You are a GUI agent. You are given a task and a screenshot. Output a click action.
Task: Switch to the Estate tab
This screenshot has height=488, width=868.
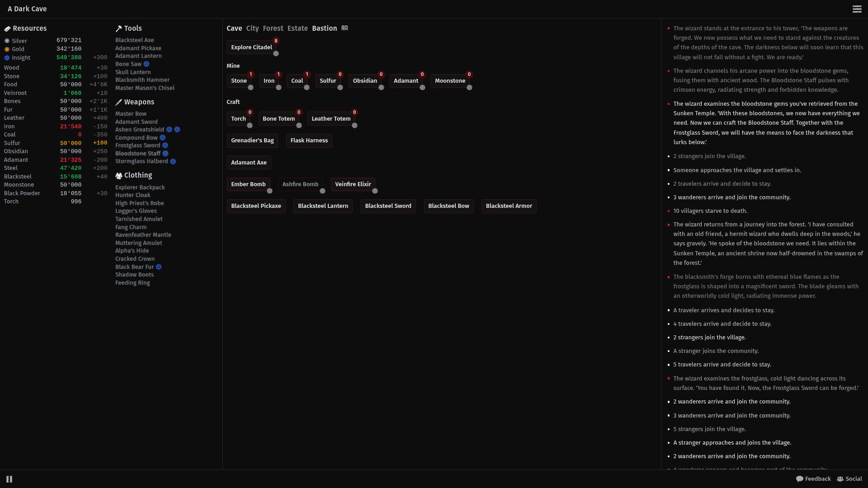pyautogui.click(x=297, y=28)
